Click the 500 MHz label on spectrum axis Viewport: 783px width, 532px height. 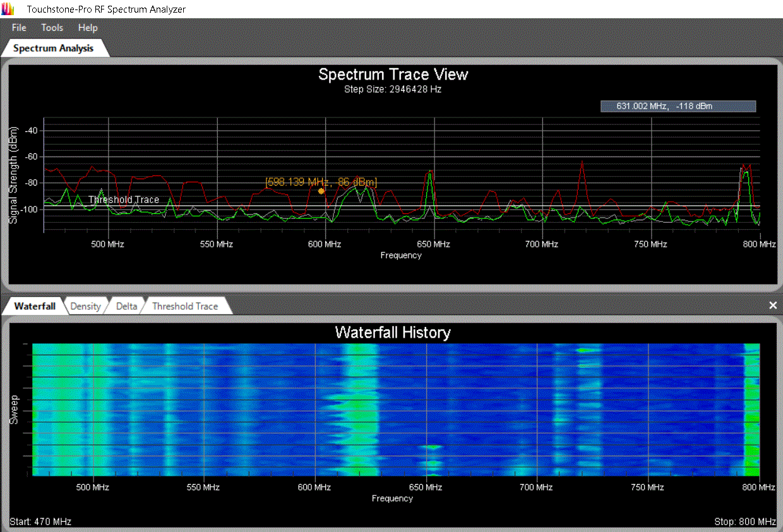pyautogui.click(x=109, y=244)
